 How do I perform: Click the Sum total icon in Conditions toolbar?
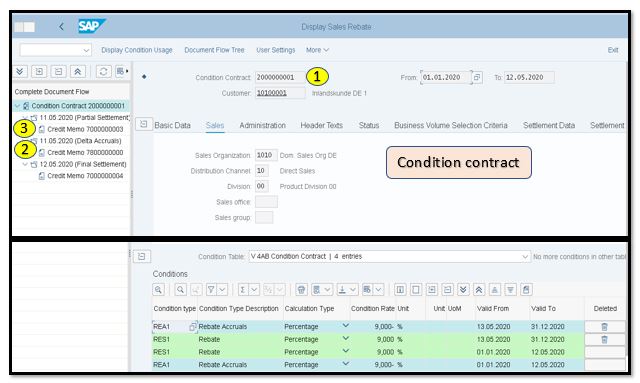click(x=243, y=289)
